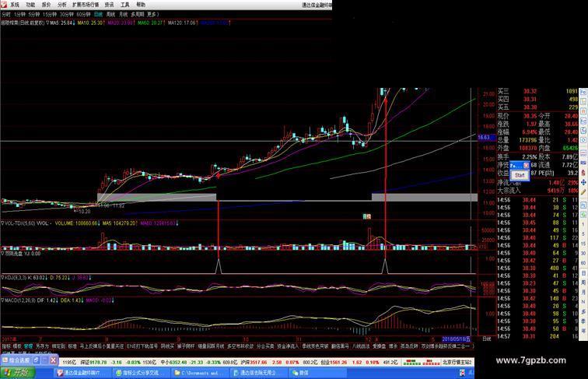Select sidebar 月 period button

click(583, 293)
